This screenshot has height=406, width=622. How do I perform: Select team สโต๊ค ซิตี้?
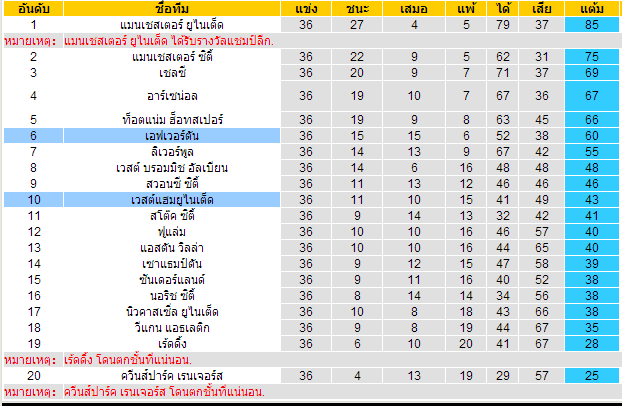point(172,216)
